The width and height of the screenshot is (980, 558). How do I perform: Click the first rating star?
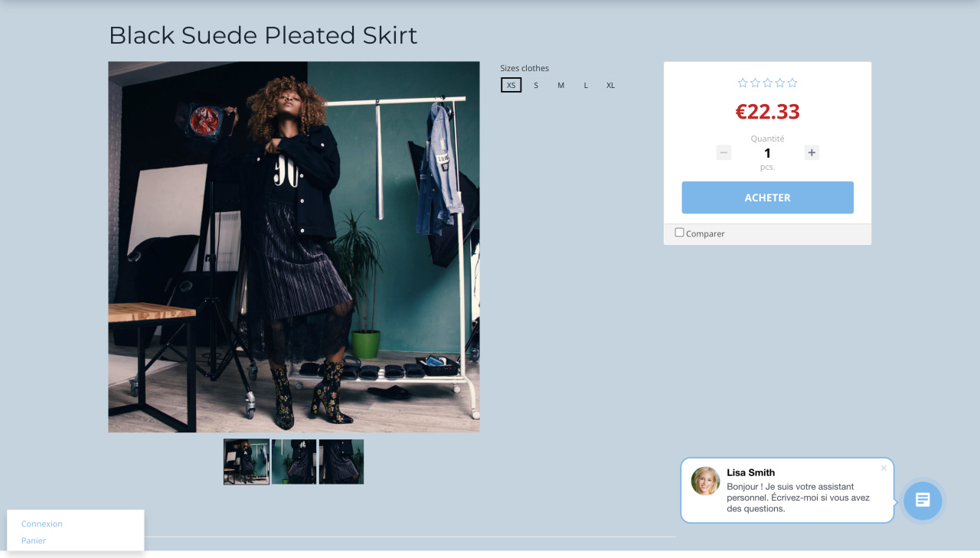[743, 83]
